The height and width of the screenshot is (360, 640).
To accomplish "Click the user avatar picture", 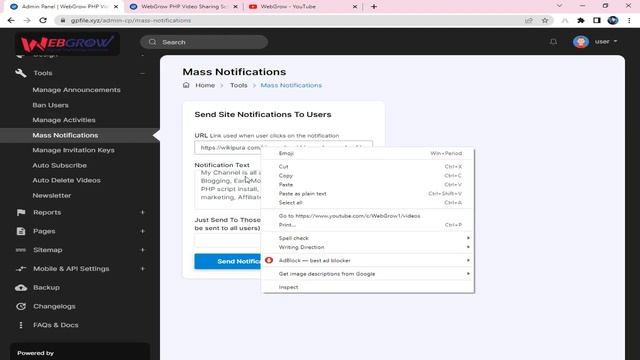I will point(580,42).
